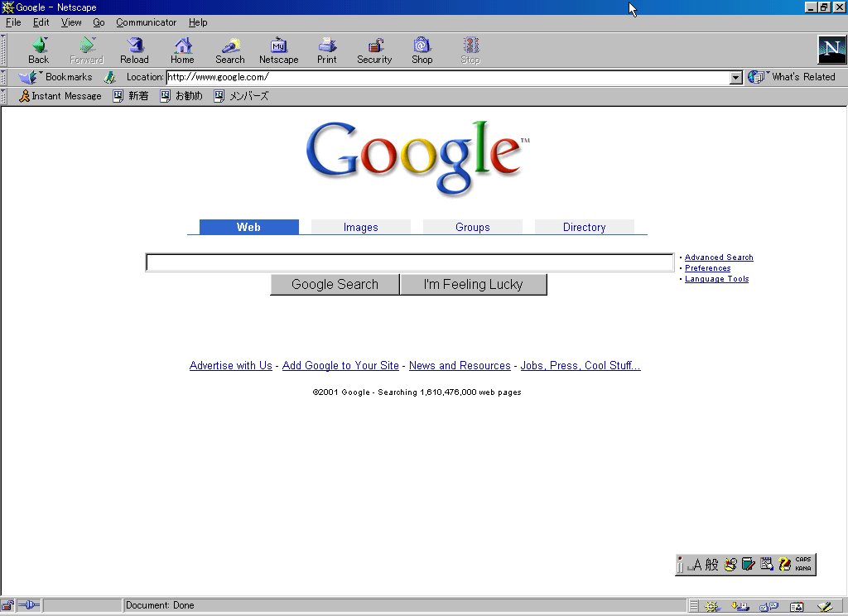
Task: Open the Help menu
Action: 198,22
